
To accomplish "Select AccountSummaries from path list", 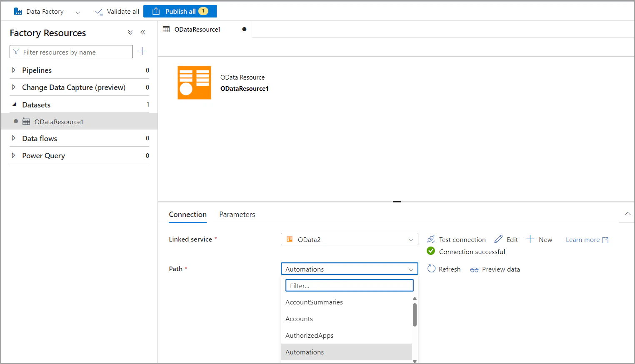I will 346,302.
